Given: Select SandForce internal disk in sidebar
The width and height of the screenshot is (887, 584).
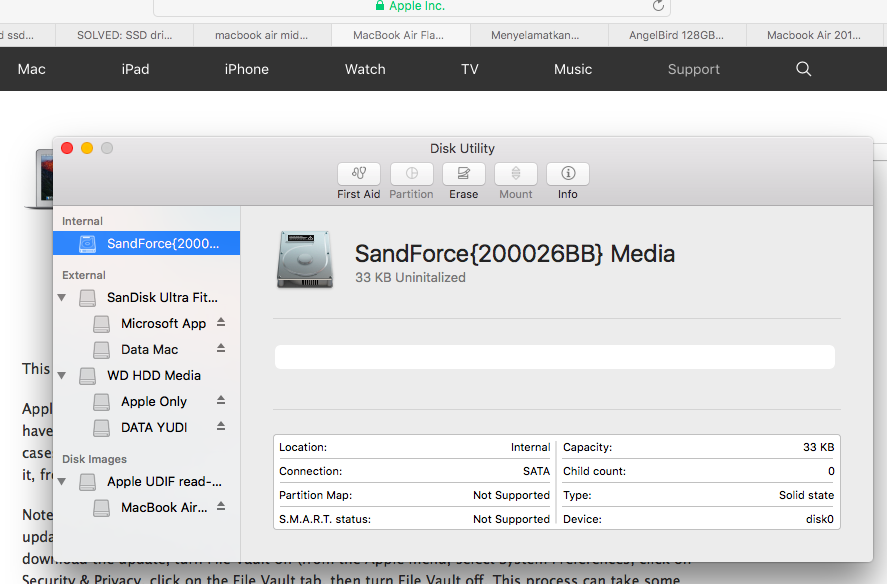Looking at the screenshot, I should (147, 243).
